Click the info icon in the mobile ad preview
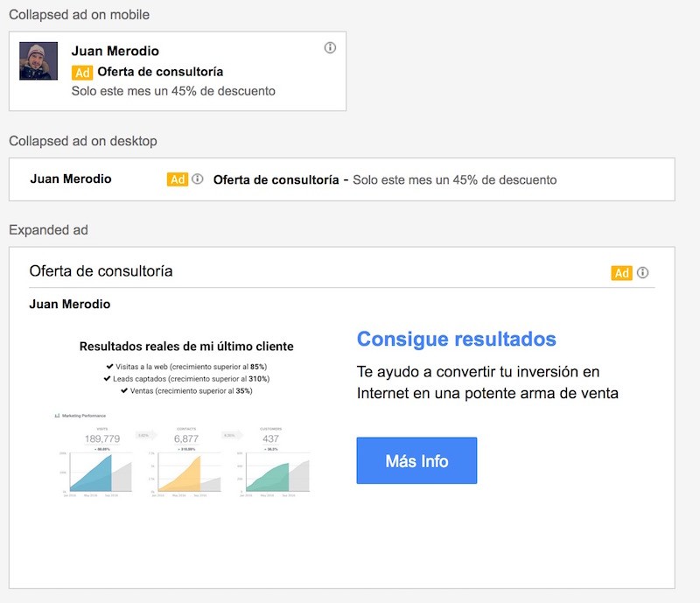This screenshot has width=700, height=603. click(330, 48)
